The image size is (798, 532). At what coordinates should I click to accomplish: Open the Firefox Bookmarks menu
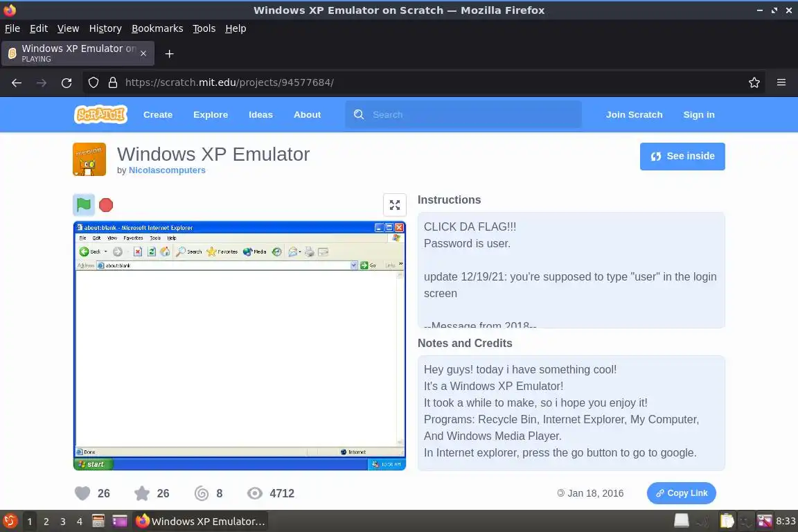click(x=157, y=28)
